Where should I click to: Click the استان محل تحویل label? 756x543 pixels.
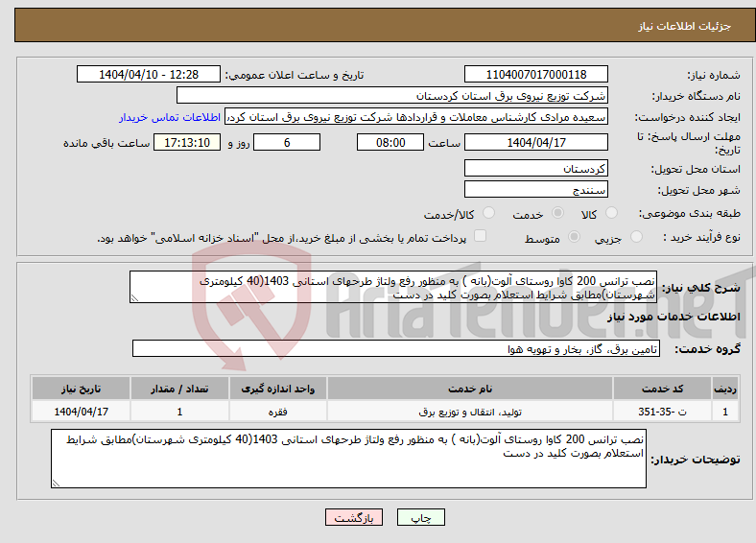[696, 169]
